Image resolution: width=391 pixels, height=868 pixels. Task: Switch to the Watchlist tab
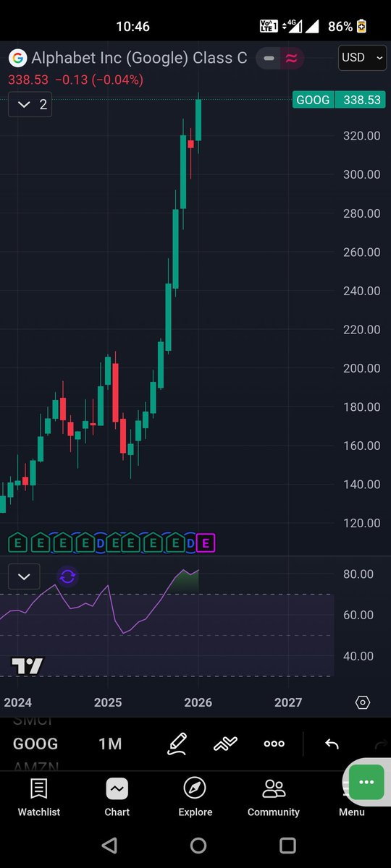(39, 797)
